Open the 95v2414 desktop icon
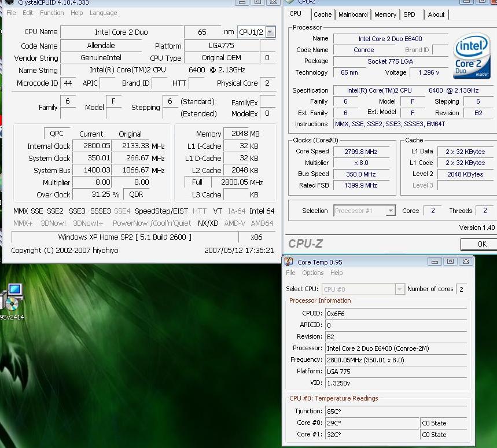The height and width of the screenshot is (448, 497). click(x=12, y=299)
